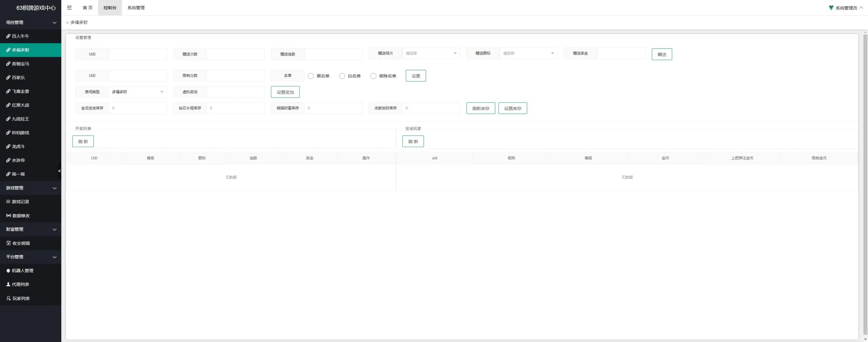Open the 房间类型 dropdown showing 多福多财

pyautogui.click(x=138, y=92)
